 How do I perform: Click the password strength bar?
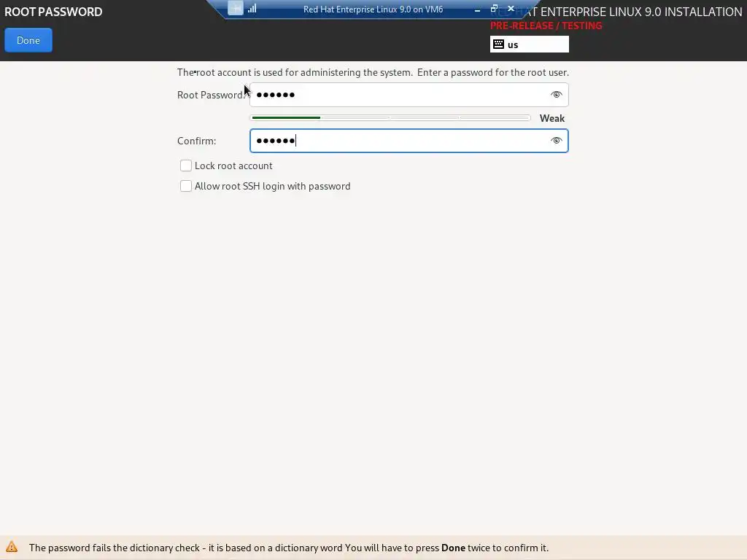390,117
